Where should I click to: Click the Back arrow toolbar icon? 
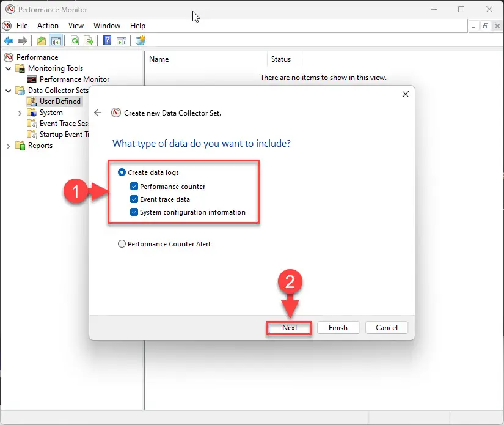tap(9, 41)
